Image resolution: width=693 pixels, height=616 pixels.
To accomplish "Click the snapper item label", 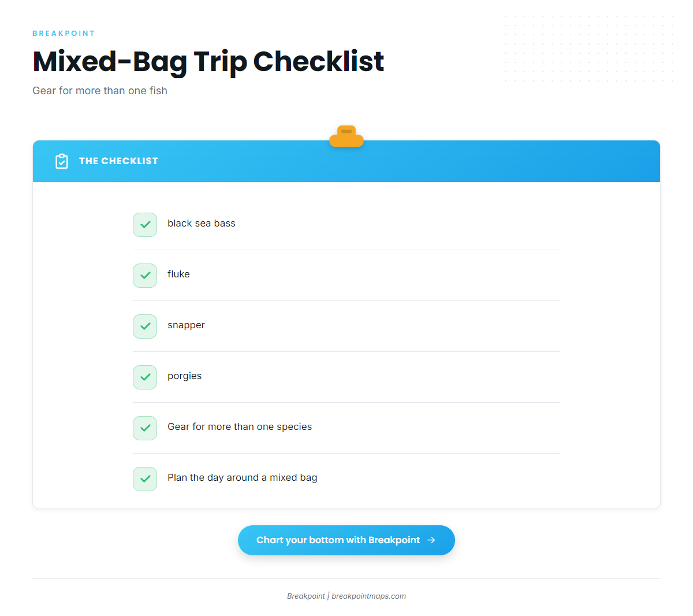I will click(186, 325).
